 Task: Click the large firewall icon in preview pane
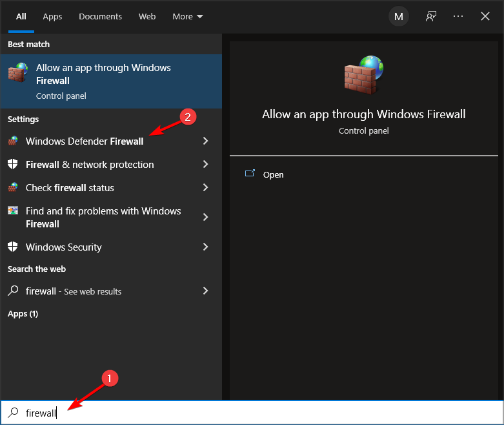pos(364,75)
